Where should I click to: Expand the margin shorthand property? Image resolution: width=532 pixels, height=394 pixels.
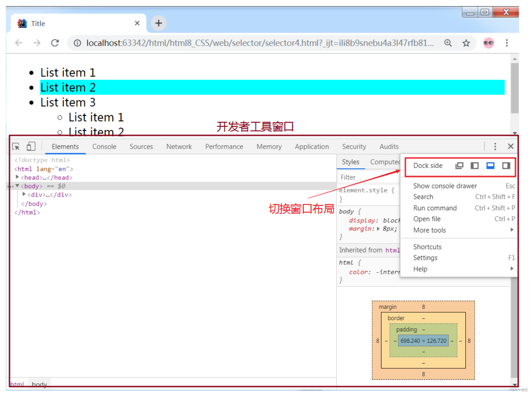click(378, 229)
